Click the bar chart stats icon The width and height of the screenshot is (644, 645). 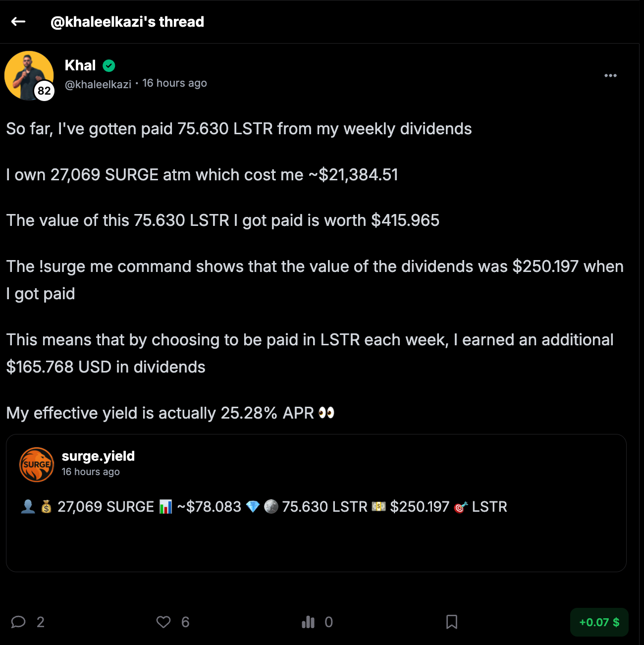[x=308, y=622]
